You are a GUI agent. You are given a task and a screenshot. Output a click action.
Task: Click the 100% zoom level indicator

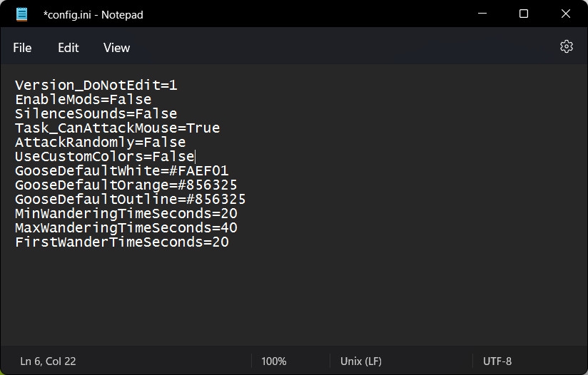273,361
